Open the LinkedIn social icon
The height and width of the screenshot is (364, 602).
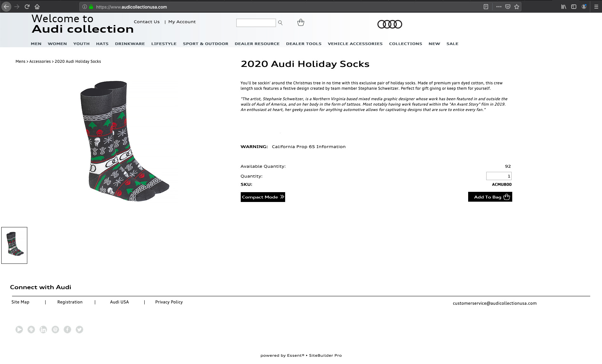tap(43, 329)
